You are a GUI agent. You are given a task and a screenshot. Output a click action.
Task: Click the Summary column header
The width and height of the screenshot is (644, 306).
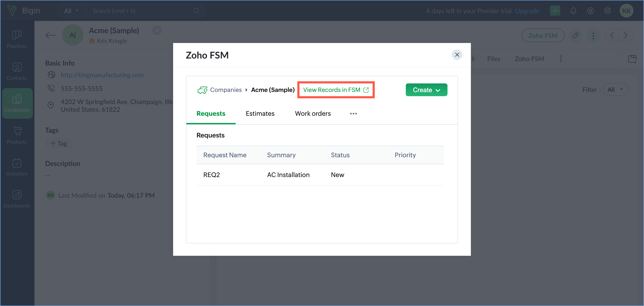[281, 155]
